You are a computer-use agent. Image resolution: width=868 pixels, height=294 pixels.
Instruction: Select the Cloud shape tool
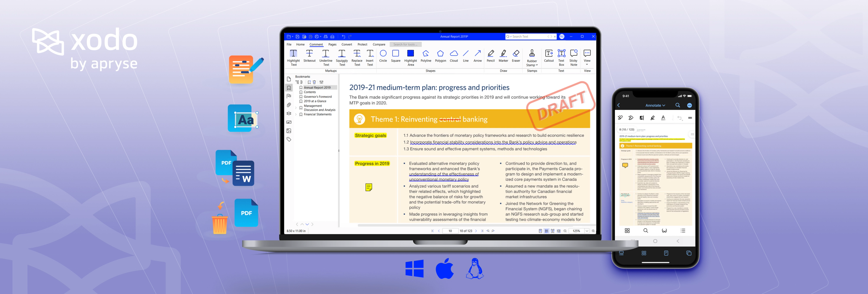(454, 56)
